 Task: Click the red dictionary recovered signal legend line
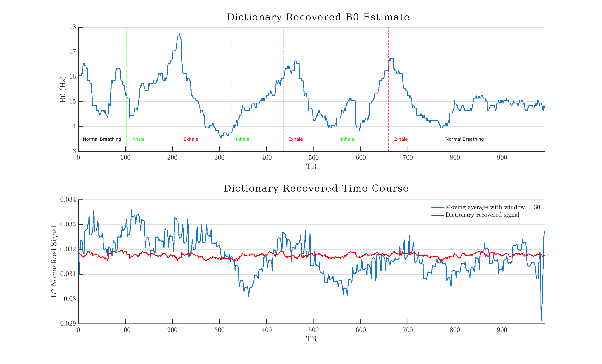pos(437,215)
